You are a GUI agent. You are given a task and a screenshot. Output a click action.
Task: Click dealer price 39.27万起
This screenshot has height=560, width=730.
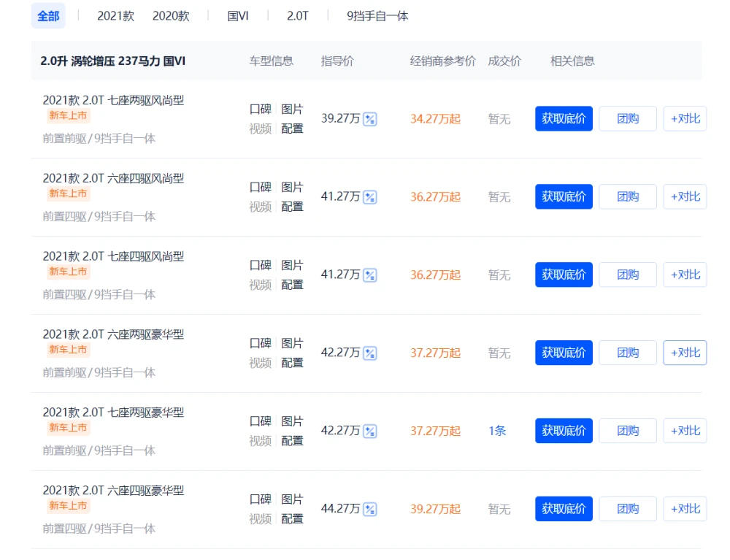pyautogui.click(x=435, y=510)
